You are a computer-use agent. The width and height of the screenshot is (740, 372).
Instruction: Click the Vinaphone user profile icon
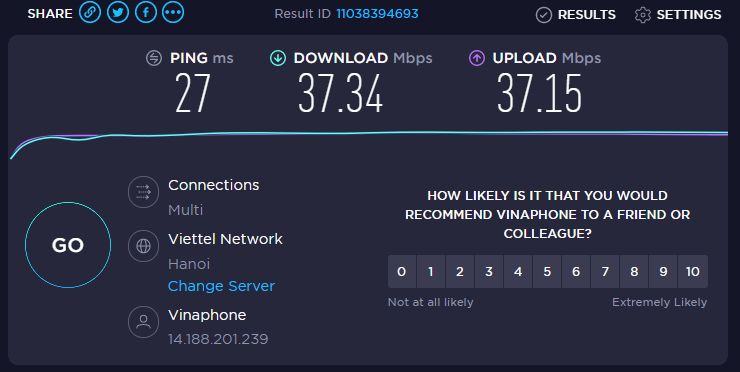(x=143, y=322)
